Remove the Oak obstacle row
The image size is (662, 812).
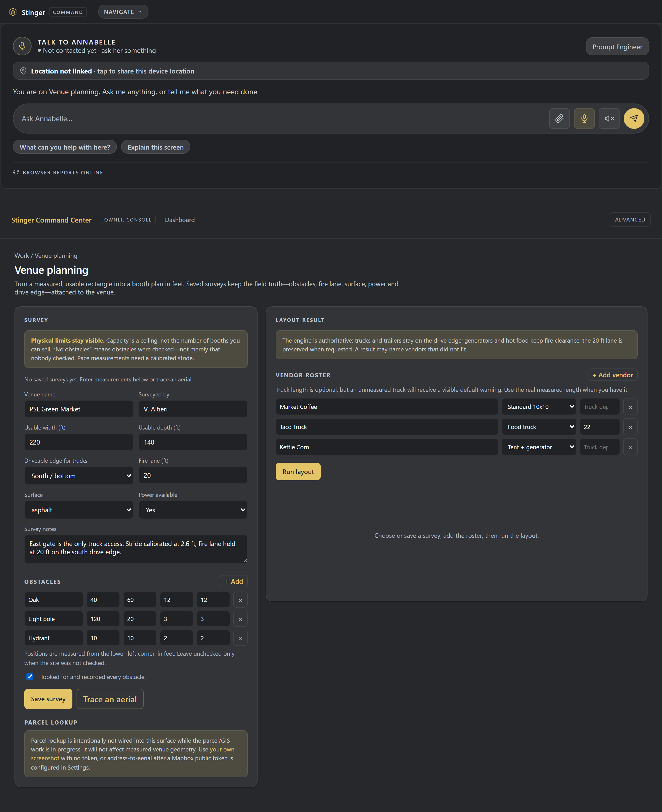click(x=240, y=600)
